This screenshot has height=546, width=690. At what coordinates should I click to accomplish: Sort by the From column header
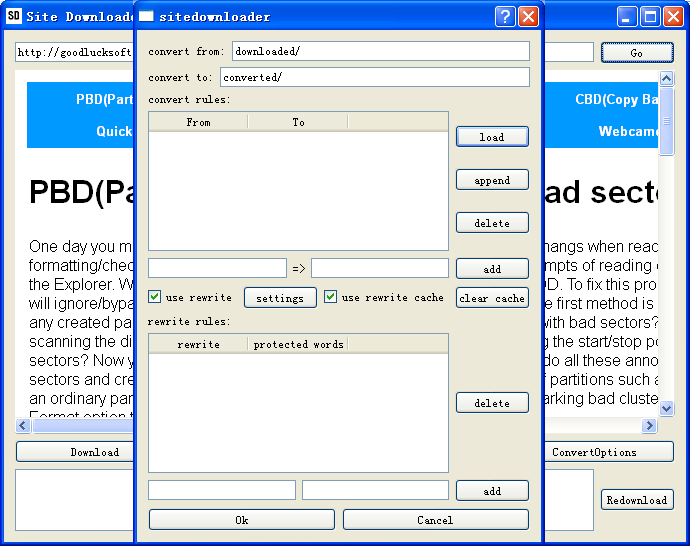(198, 122)
